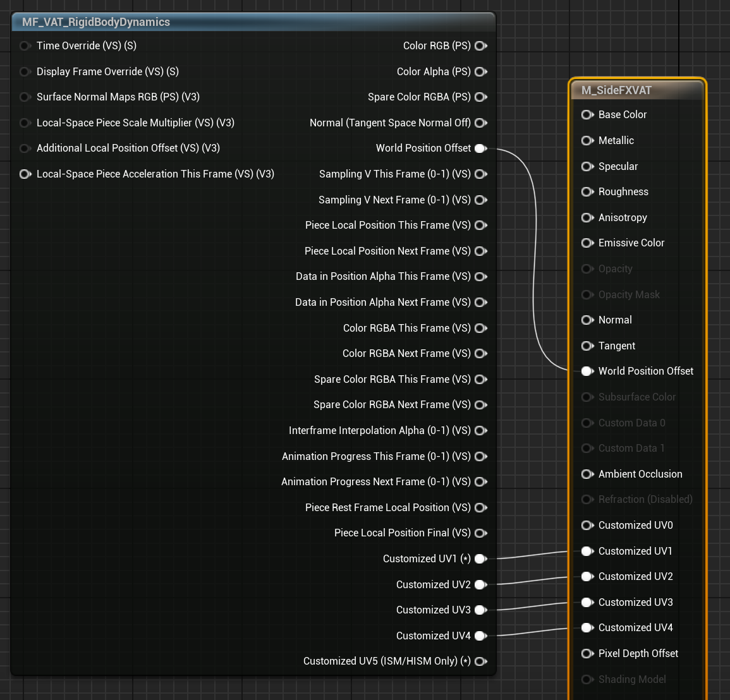
Task: Click the Pixel Depth Offset input pin
Action: point(588,653)
